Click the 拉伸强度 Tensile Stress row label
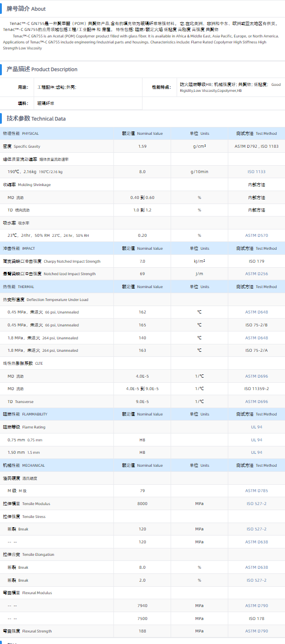This screenshot has width=285, height=644. pos(24,517)
